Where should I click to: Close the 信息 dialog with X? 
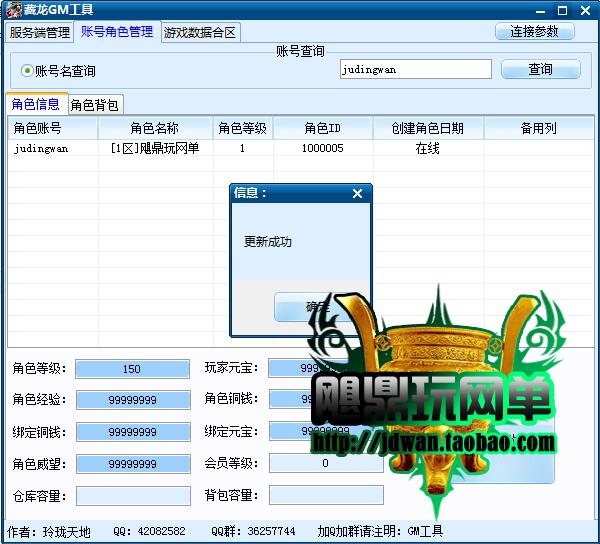click(357, 194)
